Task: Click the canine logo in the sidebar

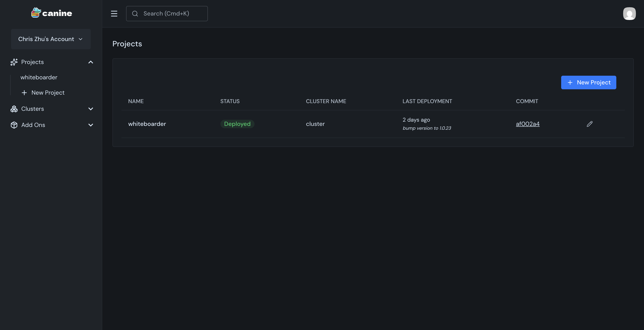Action: point(51,13)
